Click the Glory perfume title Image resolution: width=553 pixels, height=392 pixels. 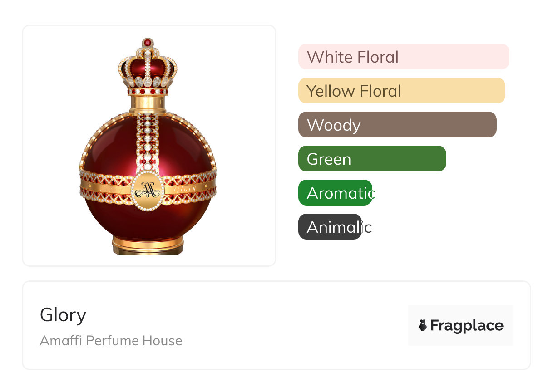click(x=63, y=314)
